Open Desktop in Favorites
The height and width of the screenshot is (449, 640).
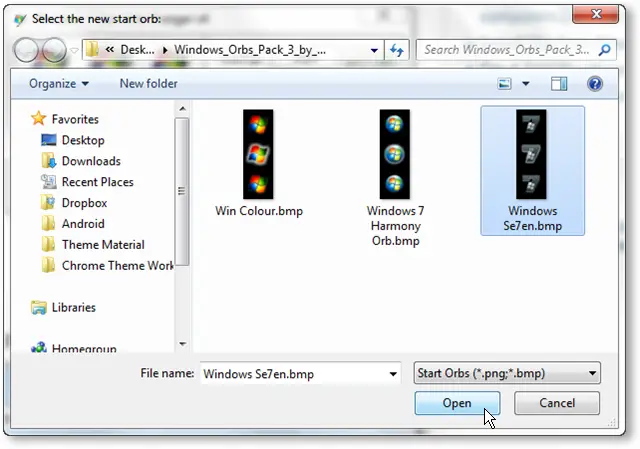83,140
